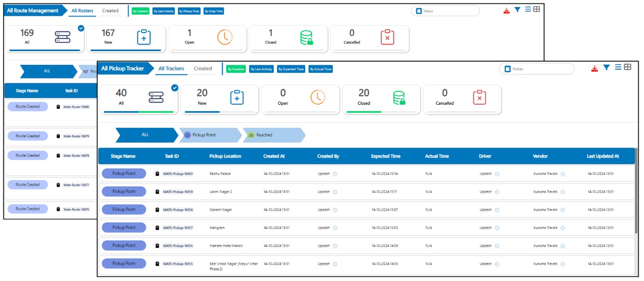The height and width of the screenshot is (281, 644).
Task: Click download icon in Route Management header
Action: pyautogui.click(x=507, y=10)
